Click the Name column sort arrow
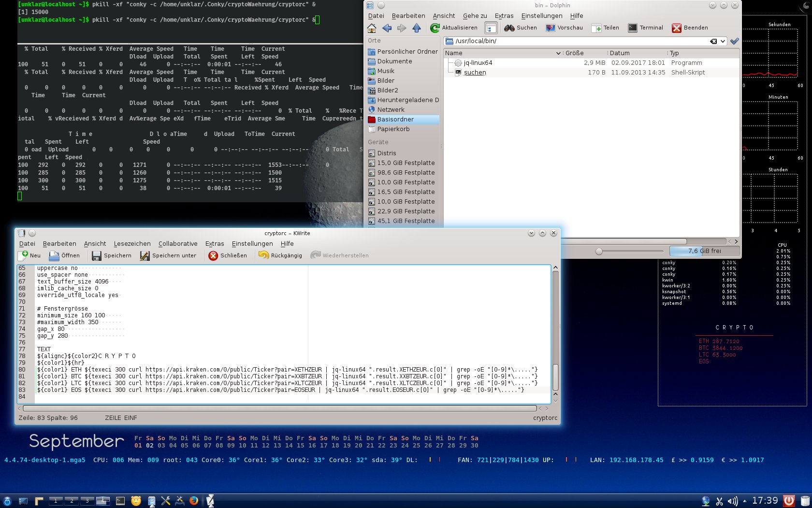This screenshot has height=508, width=812. (x=558, y=53)
